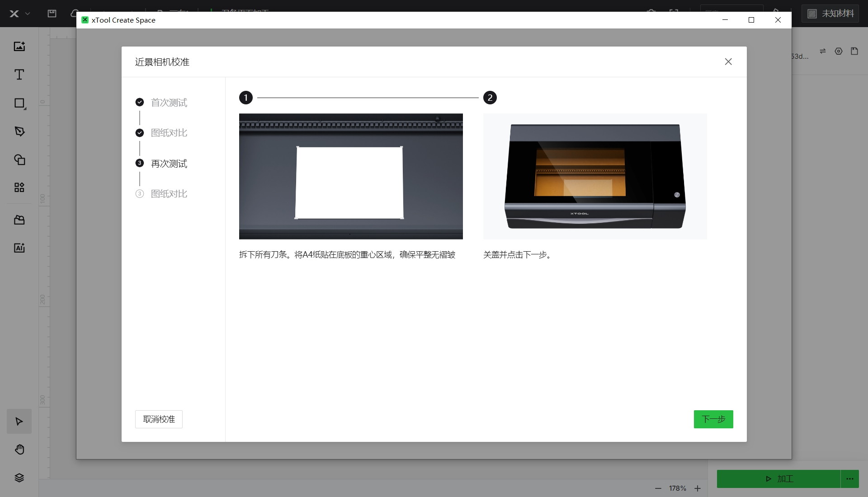Open the materials box tool

coord(19,220)
